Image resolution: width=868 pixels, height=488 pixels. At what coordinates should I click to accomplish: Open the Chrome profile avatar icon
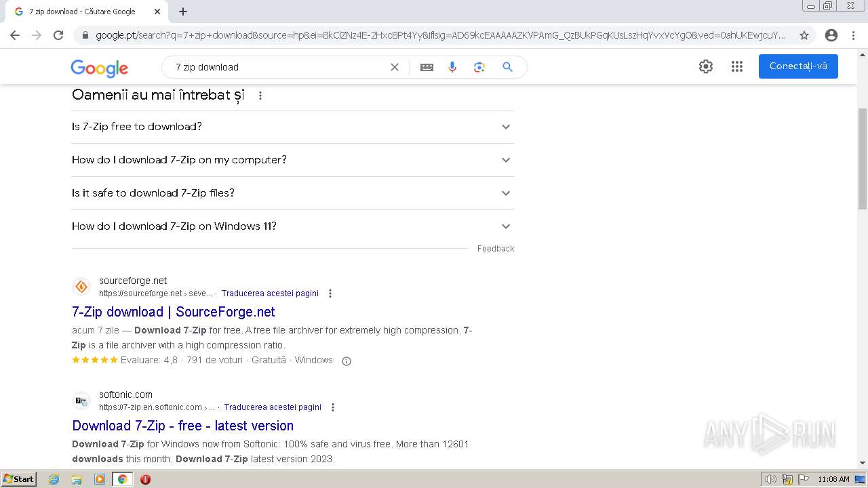tap(831, 35)
